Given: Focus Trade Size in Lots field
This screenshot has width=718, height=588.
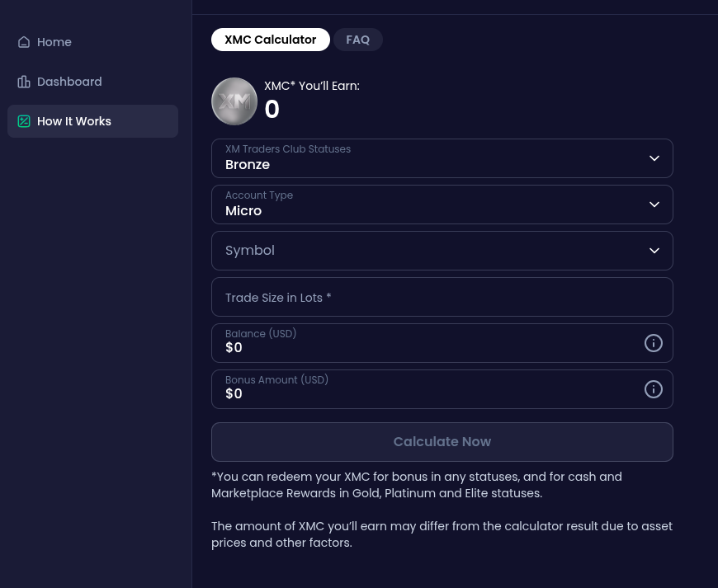Looking at the screenshot, I should tap(442, 297).
